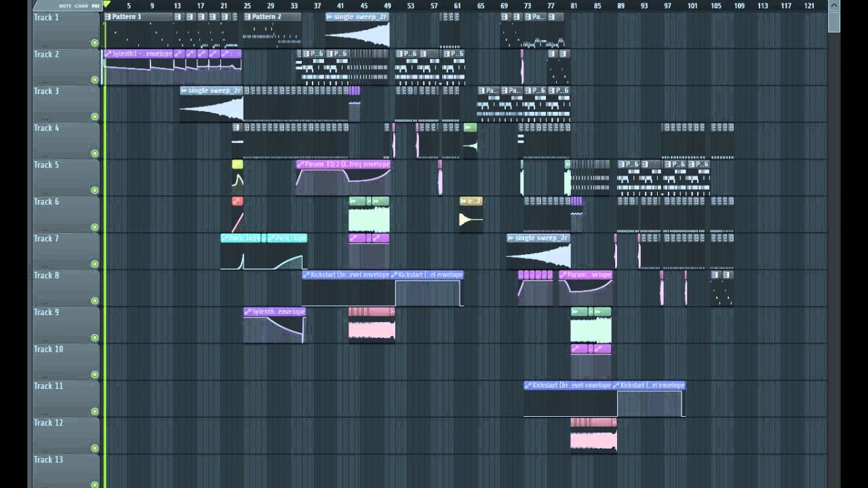Viewport: 868px width, 488px height.
Task: Disable Track 6 via its green LED
Action: click(x=95, y=227)
